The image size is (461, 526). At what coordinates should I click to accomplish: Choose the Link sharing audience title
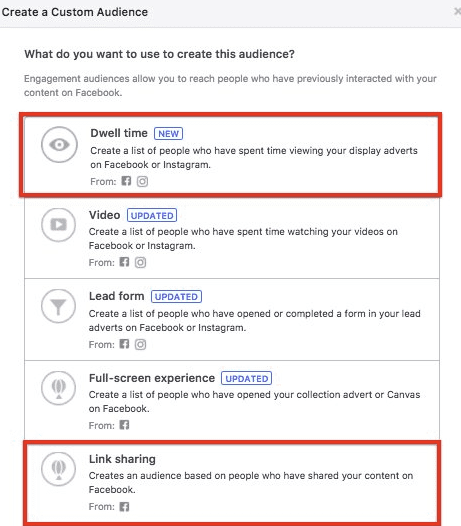(x=122, y=459)
